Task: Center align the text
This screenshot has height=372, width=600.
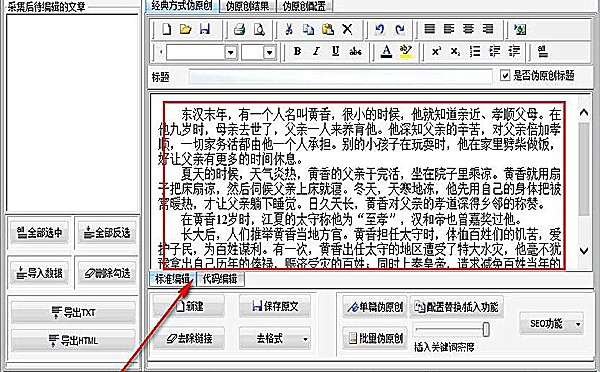Action: pyautogui.click(x=468, y=29)
